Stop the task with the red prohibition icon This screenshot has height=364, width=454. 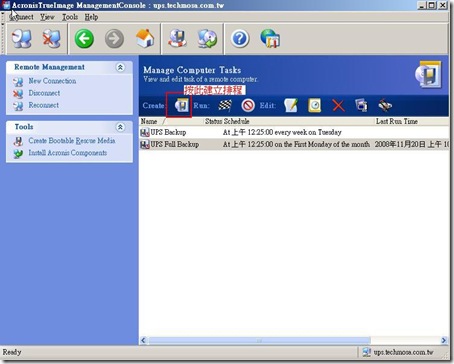click(x=248, y=106)
